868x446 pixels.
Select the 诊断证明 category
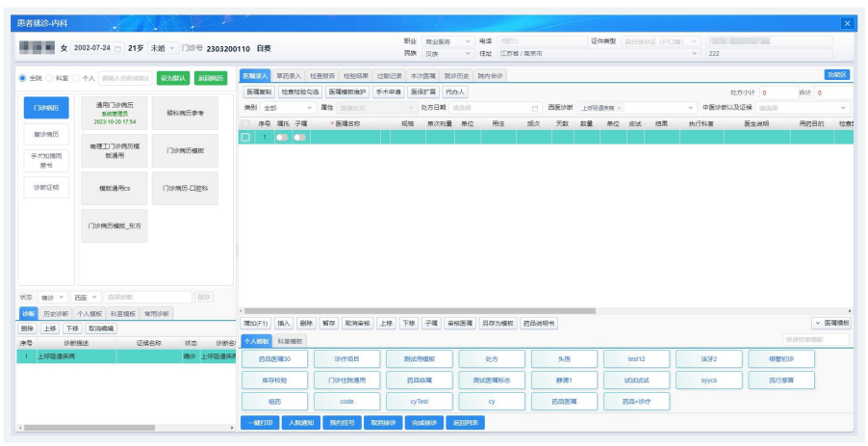coord(46,187)
